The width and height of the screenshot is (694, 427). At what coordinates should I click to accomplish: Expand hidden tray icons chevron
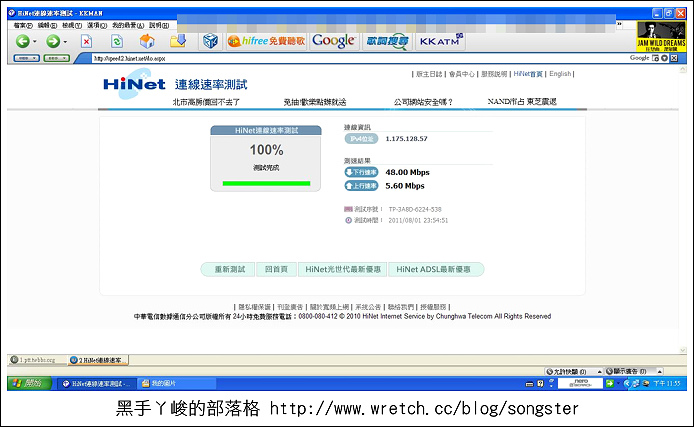coord(626,384)
